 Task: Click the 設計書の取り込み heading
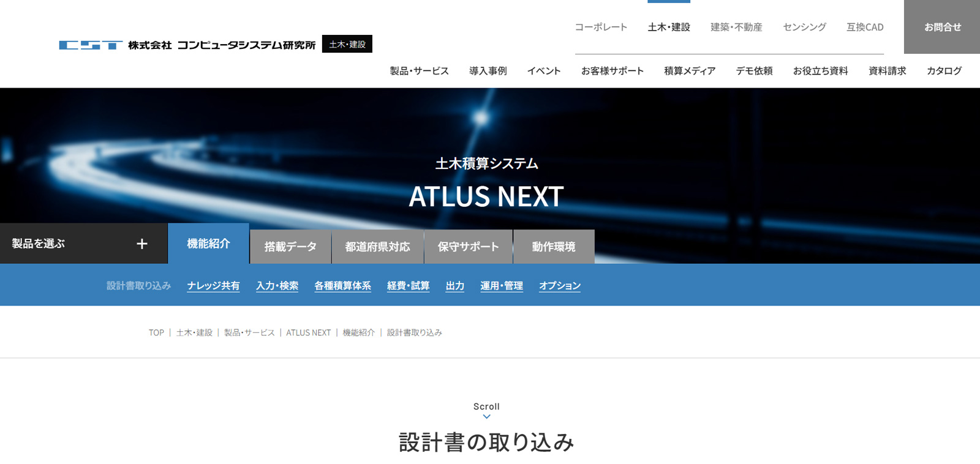tap(486, 442)
